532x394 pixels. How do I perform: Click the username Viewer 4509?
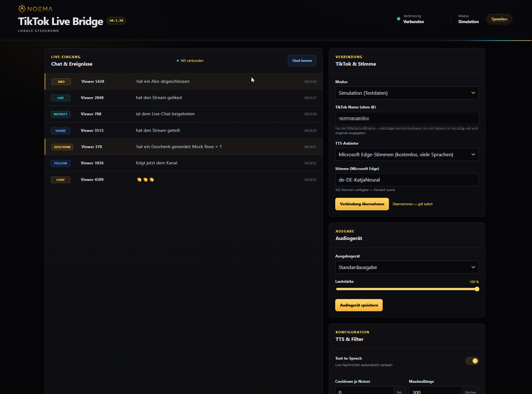[x=92, y=180]
